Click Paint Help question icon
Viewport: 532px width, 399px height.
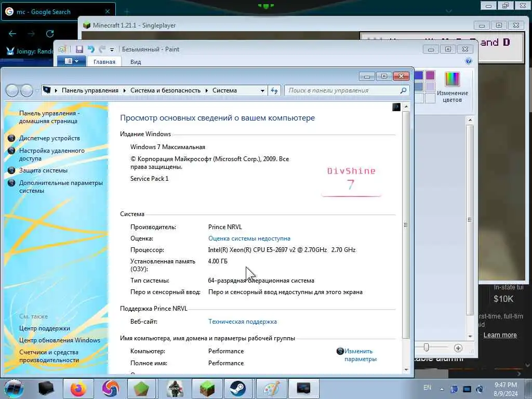469,61
